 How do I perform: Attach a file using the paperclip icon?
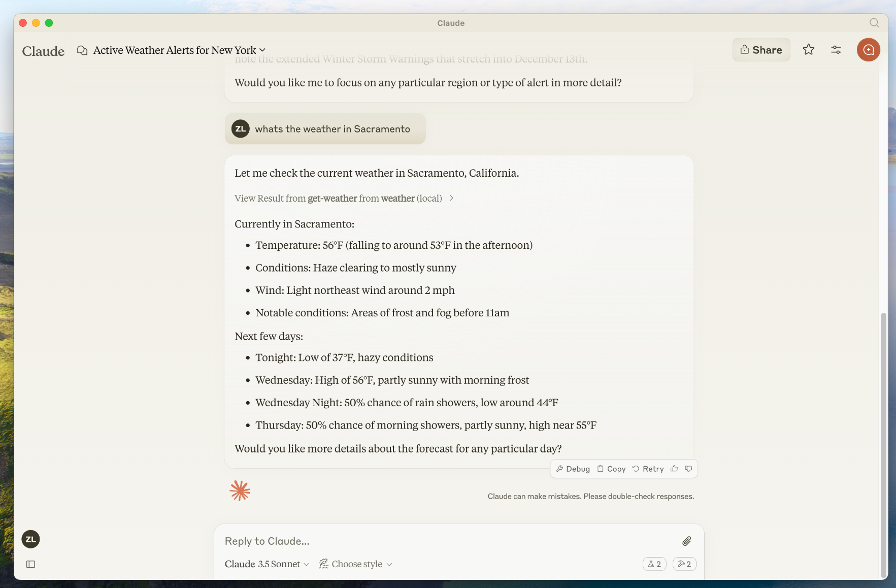click(686, 541)
